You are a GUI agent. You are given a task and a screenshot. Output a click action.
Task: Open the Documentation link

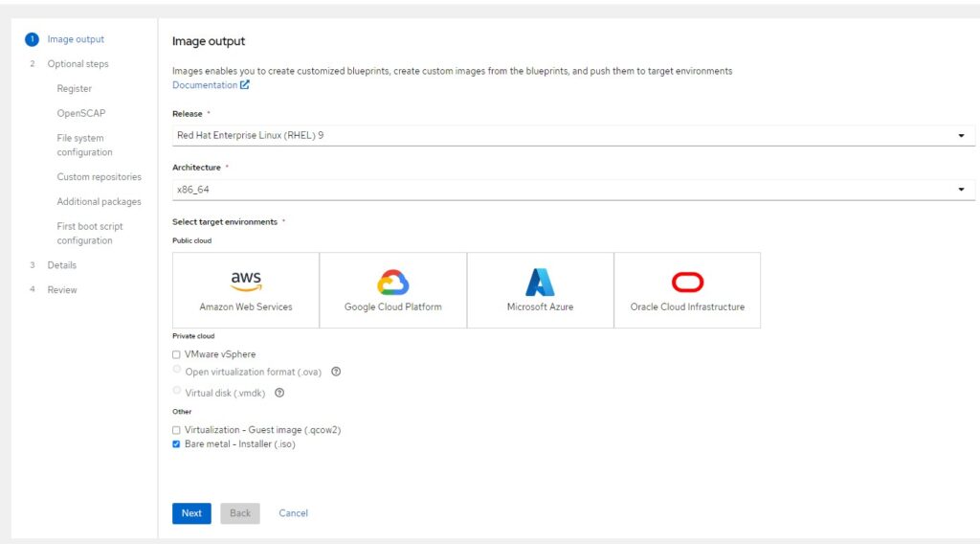pos(205,85)
